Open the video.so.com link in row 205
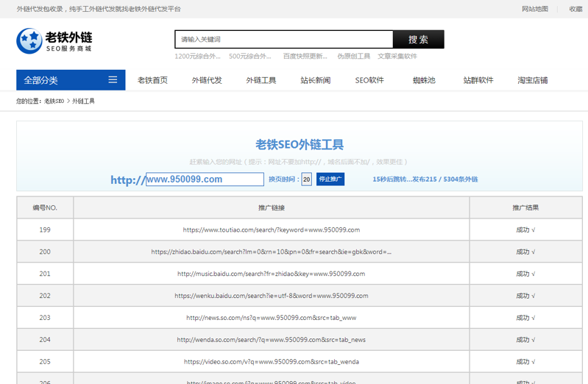Viewport: 588px width, 384px height. (272, 362)
